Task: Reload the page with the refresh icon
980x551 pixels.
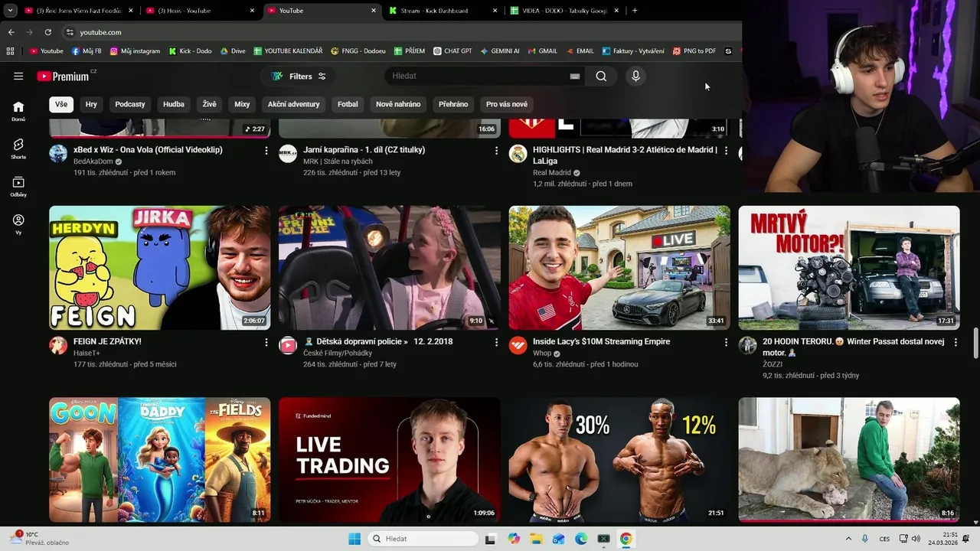Action: 47,32
